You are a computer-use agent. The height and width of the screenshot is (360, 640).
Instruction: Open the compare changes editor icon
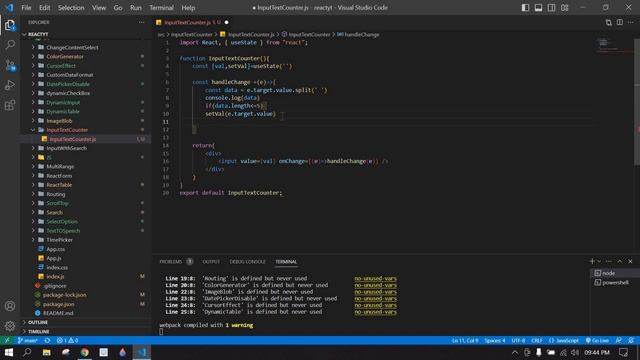tap(609, 22)
